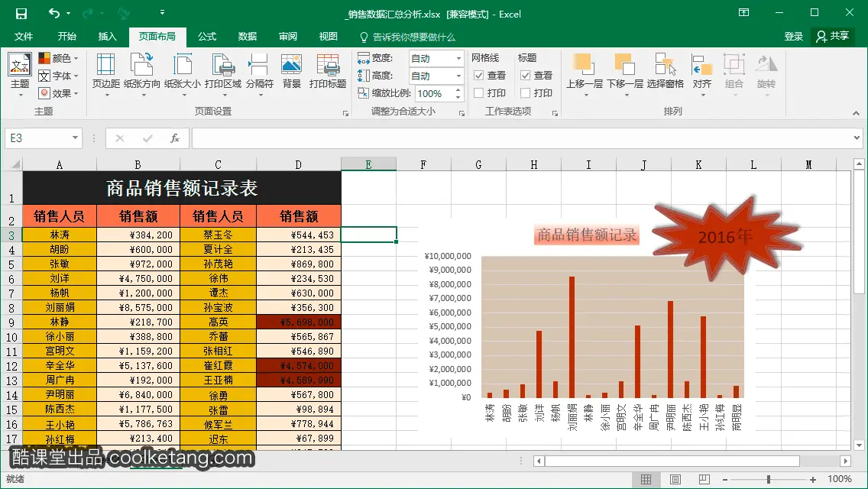Open the Scale to Fit dialog launcher
868x489 pixels.
pyautogui.click(x=462, y=113)
